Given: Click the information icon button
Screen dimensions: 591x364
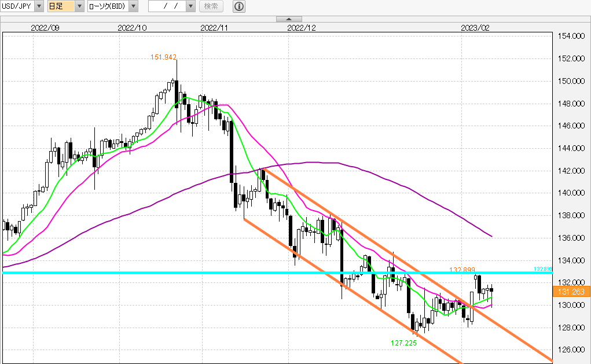Looking at the screenshot, I should (x=239, y=6).
